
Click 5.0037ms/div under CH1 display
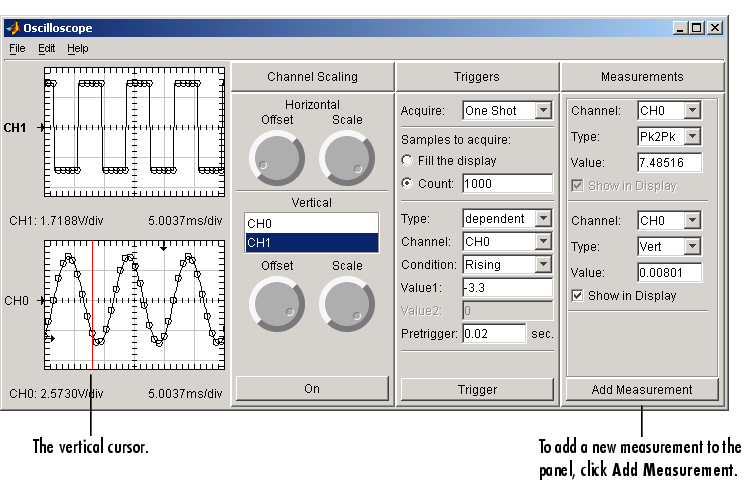point(185,221)
